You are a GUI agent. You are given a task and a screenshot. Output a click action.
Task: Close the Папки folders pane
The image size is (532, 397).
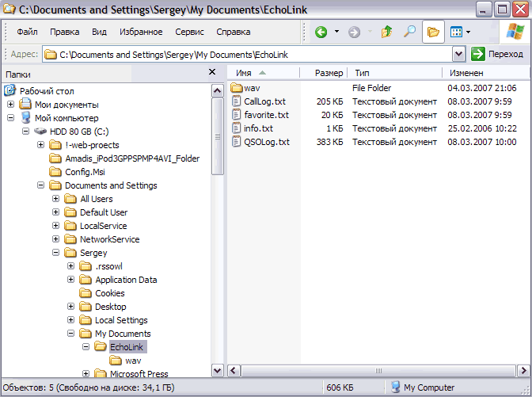click(x=212, y=72)
